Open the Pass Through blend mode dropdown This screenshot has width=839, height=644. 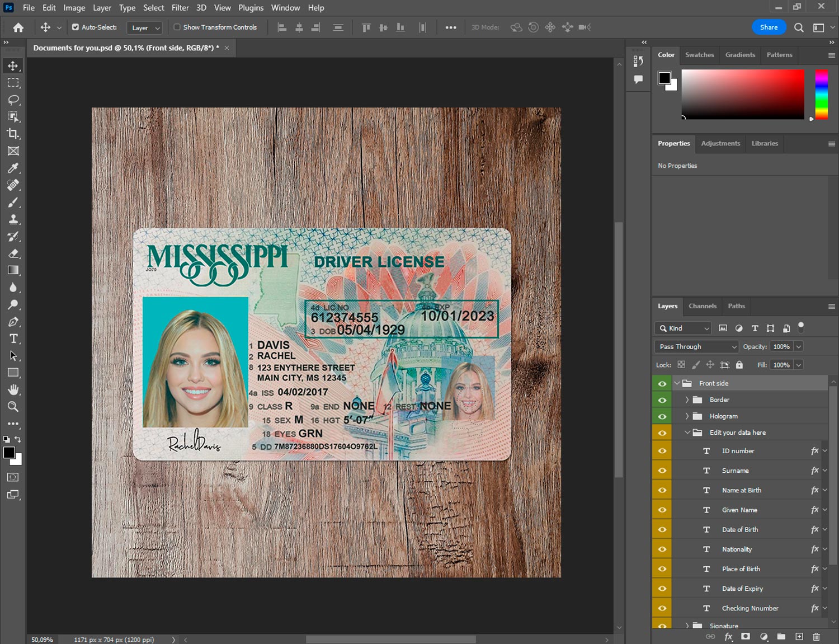[x=696, y=347]
